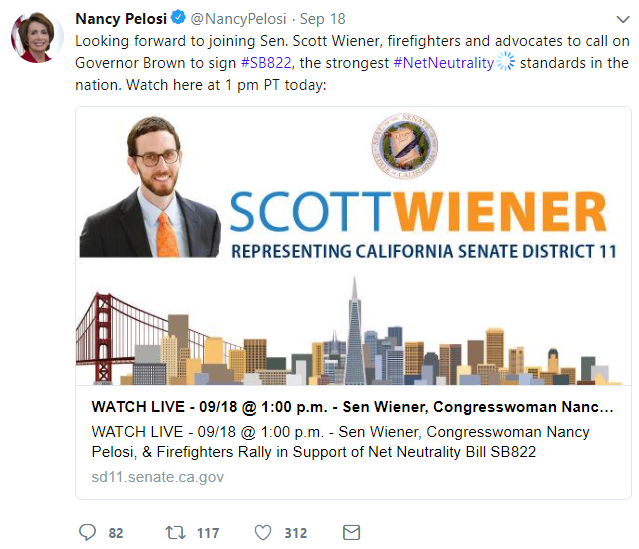Open Nancy Pelosi's profile avatar
The height and width of the screenshot is (549, 639).
32,40
